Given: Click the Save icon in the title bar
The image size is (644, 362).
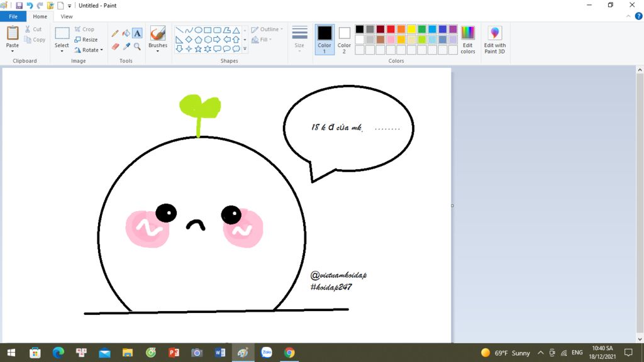Looking at the screenshot, I should (x=19, y=6).
